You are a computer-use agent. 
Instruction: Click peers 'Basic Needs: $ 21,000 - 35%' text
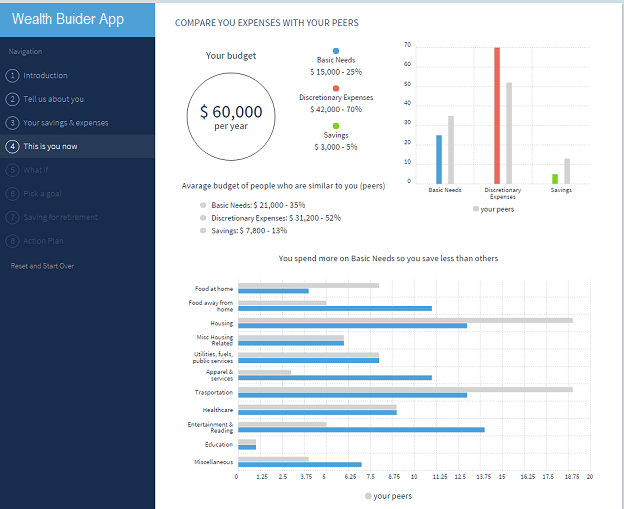(258, 205)
